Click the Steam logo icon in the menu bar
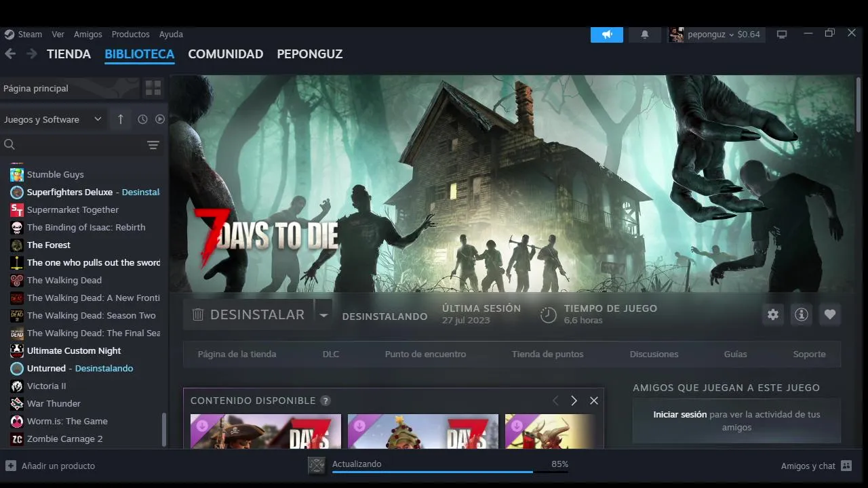The width and height of the screenshot is (868, 488). tap(9, 34)
